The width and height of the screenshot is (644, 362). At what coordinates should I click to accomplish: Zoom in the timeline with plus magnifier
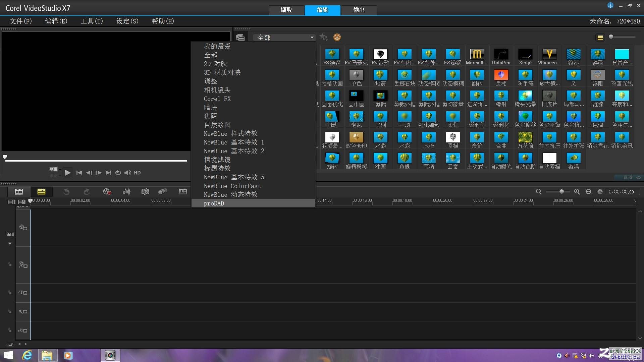577,192
